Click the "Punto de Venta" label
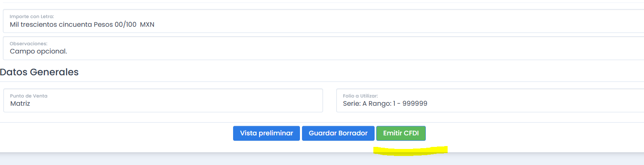The image size is (644, 165). [28, 96]
